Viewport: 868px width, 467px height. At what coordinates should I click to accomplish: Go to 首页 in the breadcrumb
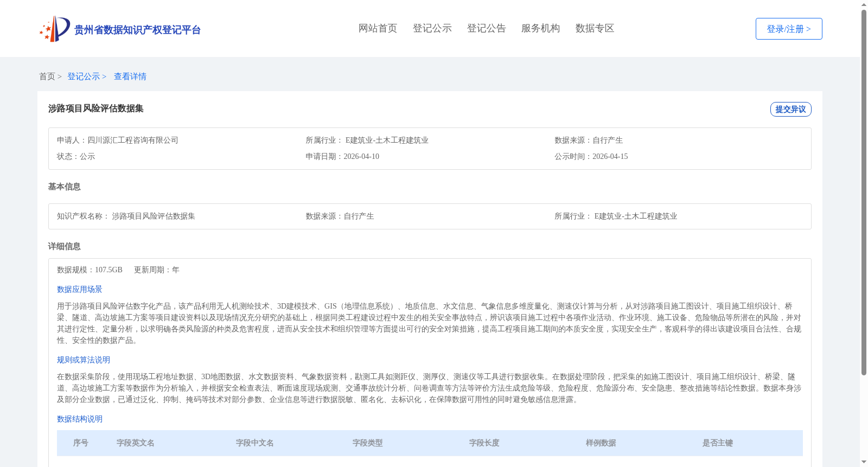(x=47, y=76)
